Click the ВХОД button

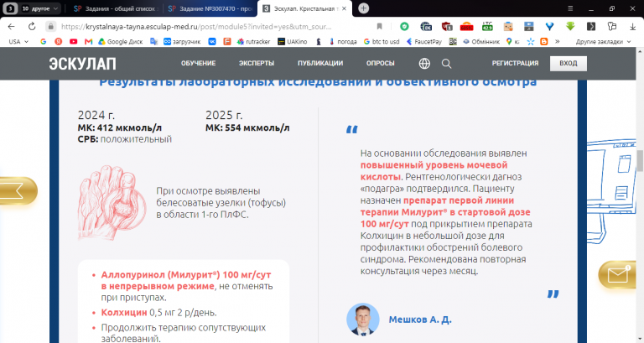569,63
